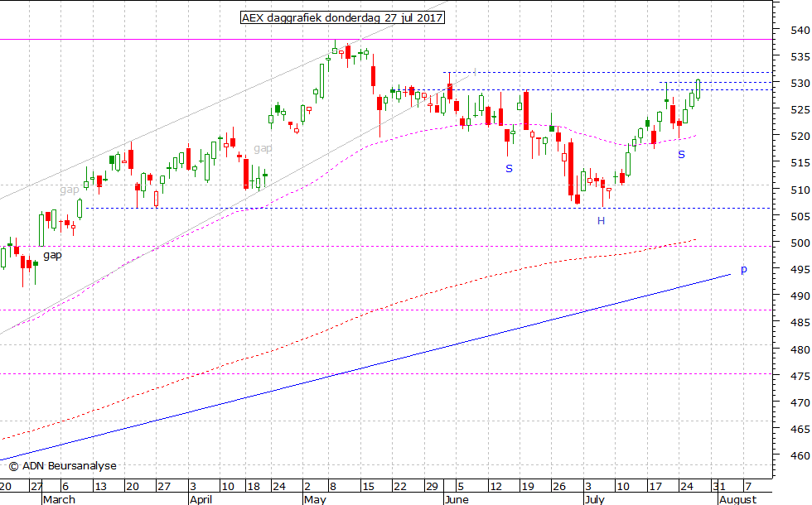812x505 pixels.
Task: Click the date label '17' in July
Action: click(655, 487)
